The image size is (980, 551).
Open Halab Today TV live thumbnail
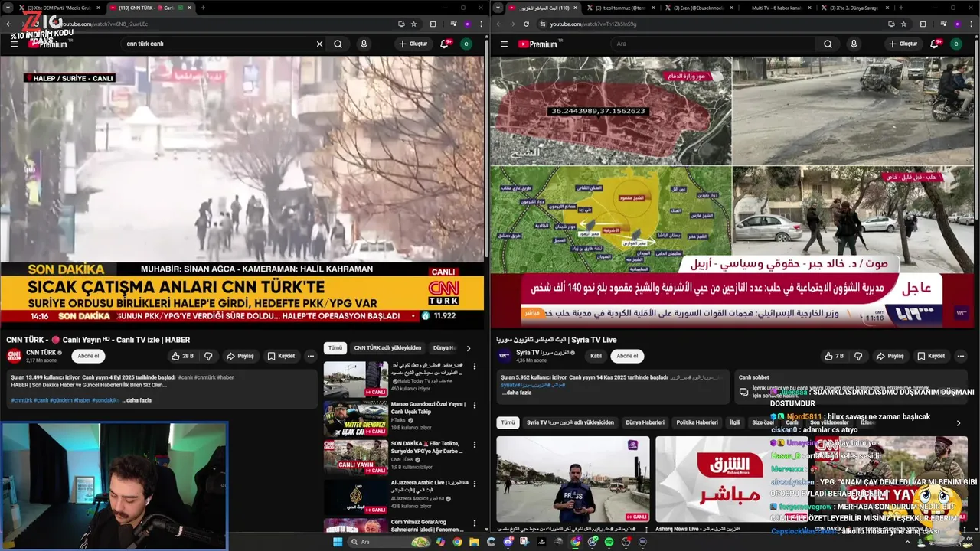(355, 379)
